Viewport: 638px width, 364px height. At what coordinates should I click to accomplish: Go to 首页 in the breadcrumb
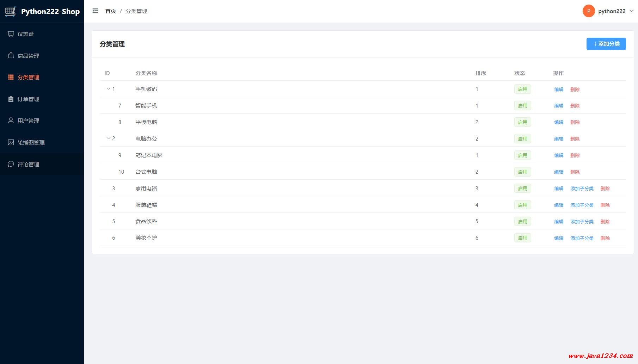[110, 11]
